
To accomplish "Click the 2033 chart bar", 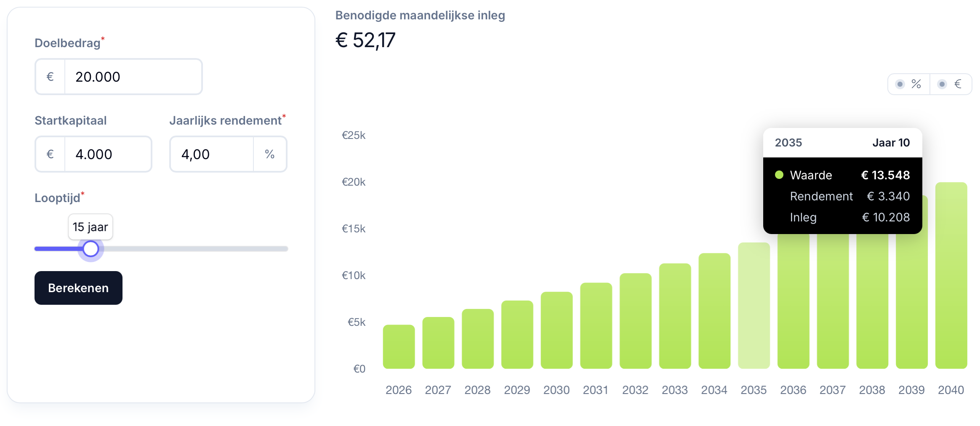I will (675, 316).
